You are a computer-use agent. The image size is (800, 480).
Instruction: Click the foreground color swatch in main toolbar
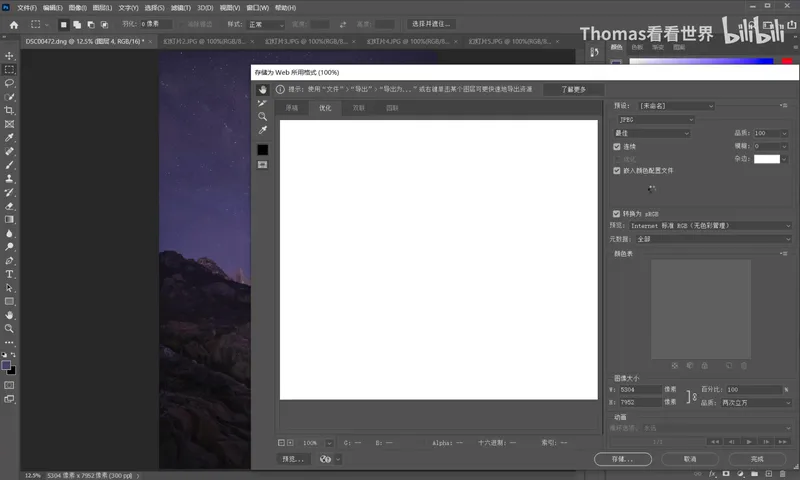(x=6, y=365)
